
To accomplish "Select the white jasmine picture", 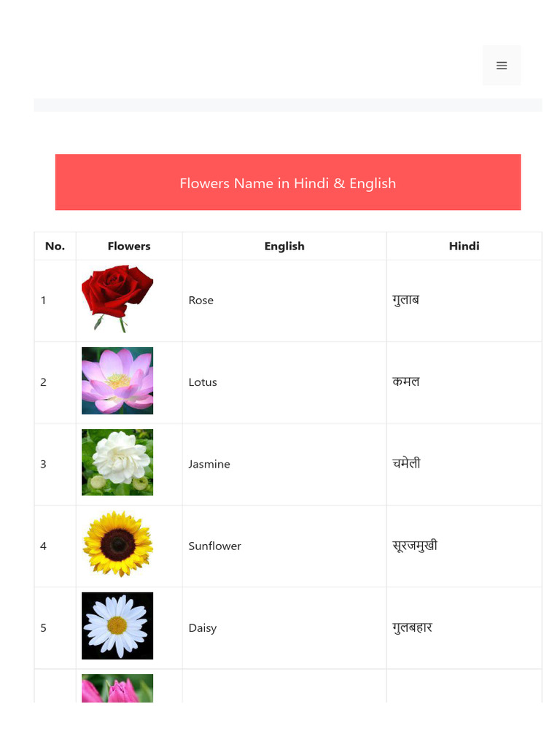I will pos(117,462).
